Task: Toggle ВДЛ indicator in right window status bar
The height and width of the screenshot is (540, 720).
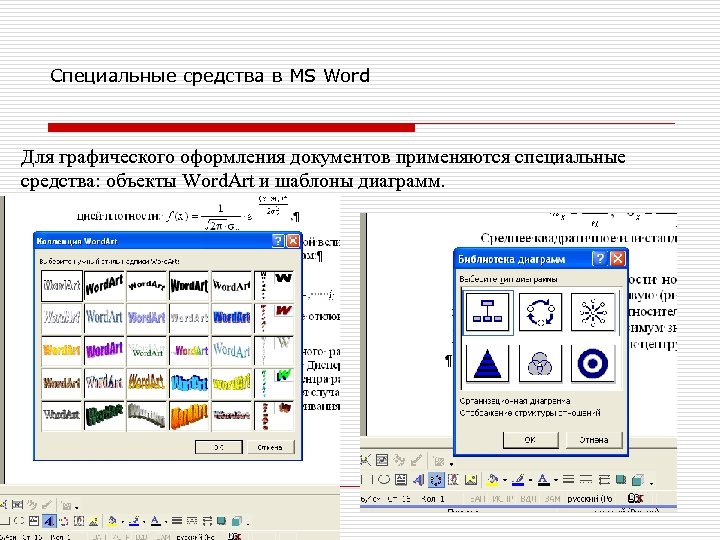Action: tap(529, 499)
